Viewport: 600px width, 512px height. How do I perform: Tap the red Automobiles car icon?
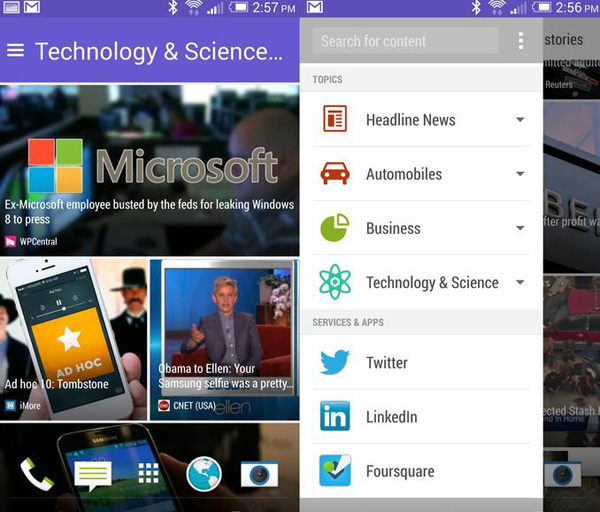click(x=335, y=173)
